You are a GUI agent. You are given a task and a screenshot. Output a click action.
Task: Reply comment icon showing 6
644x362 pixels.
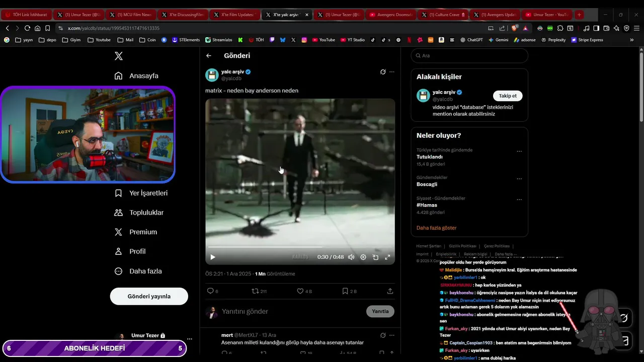tap(210, 291)
